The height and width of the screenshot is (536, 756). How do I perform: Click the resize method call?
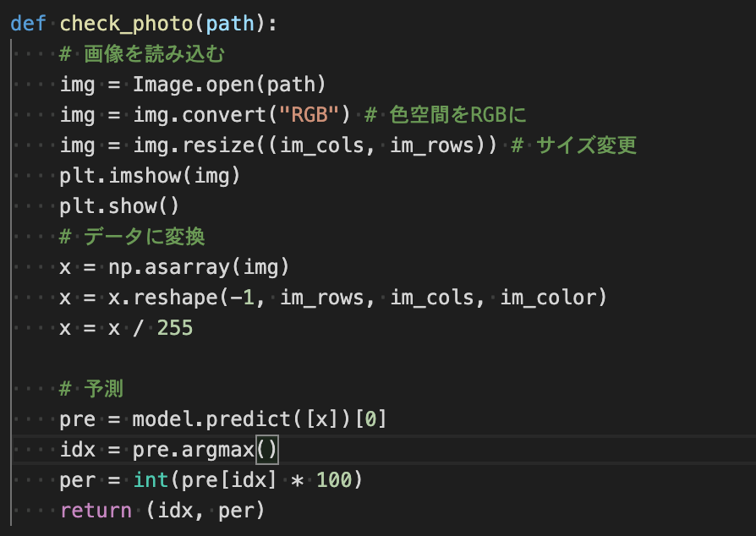218,145
